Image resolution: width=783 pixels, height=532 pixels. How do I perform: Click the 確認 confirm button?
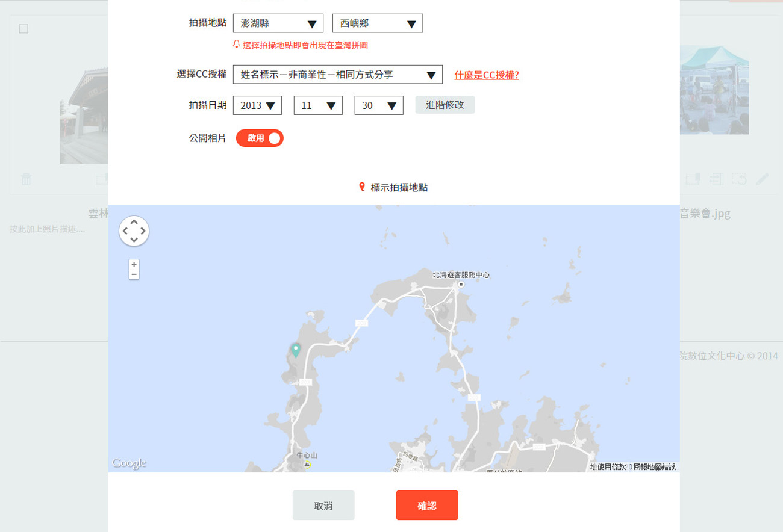426,505
